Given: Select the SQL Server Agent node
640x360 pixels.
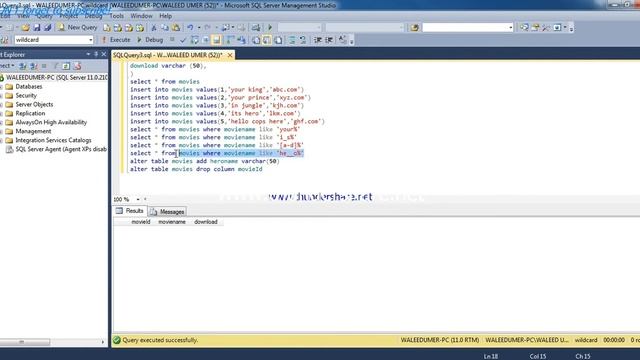Looking at the screenshot, I should tap(61, 149).
